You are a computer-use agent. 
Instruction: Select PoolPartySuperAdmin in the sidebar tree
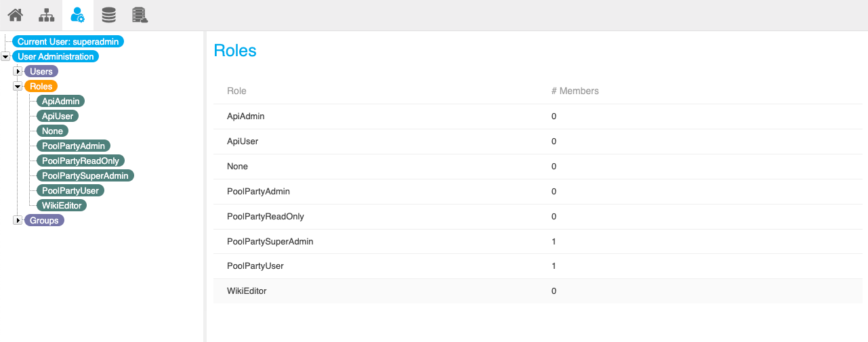85,175
